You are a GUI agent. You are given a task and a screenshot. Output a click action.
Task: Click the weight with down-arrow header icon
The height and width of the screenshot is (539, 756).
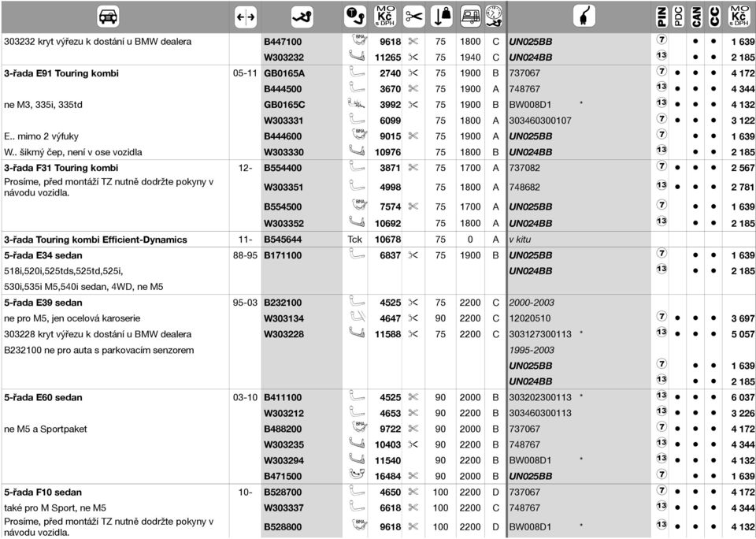(441, 17)
